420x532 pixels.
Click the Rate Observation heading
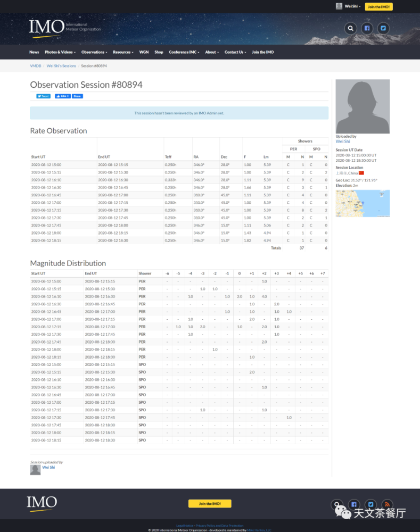59,131
